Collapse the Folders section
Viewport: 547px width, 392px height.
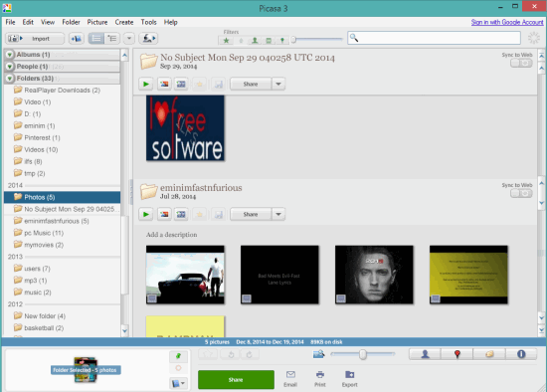[x=9, y=79]
